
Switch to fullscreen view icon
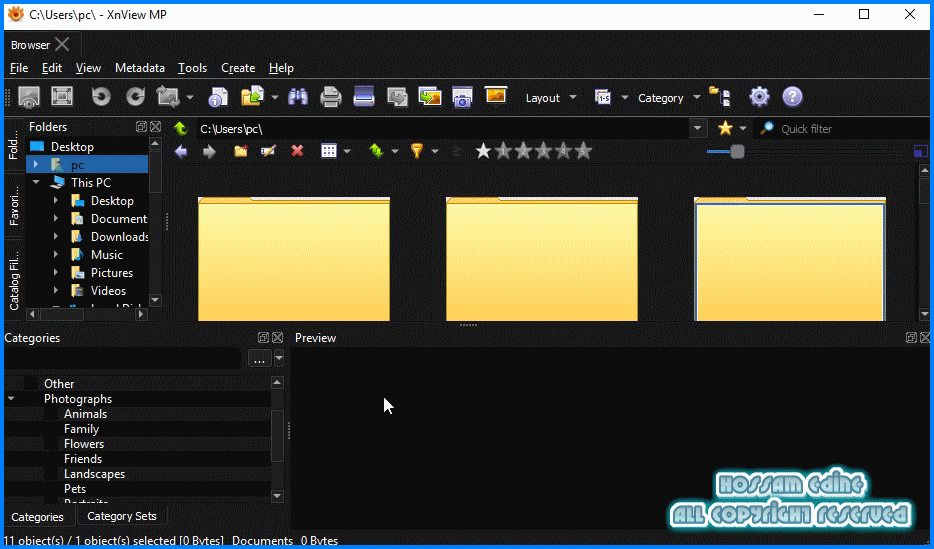(62, 96)
